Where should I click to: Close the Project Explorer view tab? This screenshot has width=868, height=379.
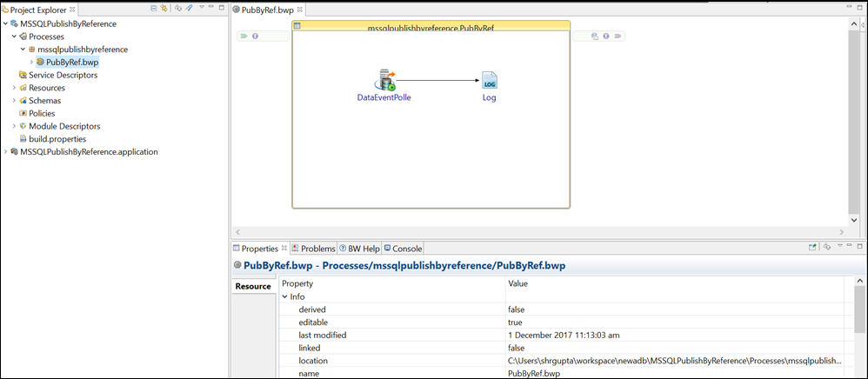72,10
